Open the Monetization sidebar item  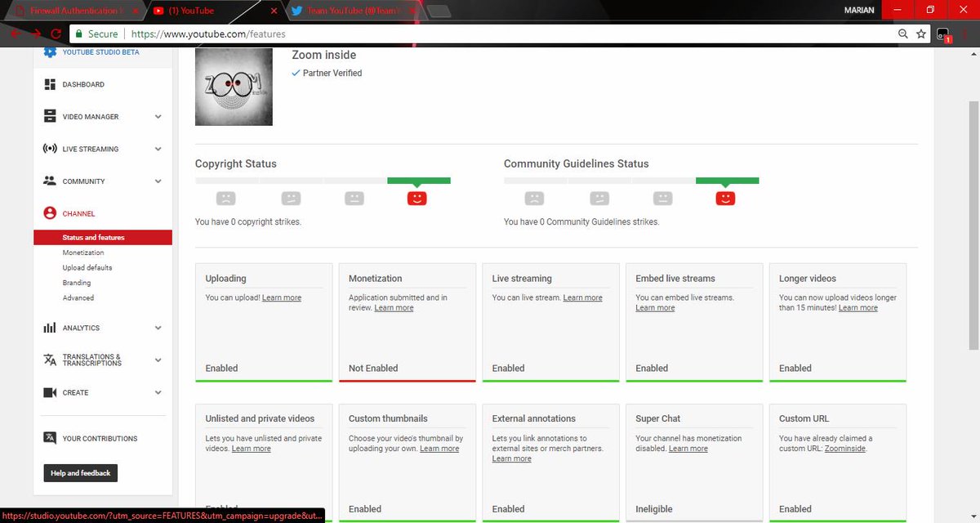83,253
